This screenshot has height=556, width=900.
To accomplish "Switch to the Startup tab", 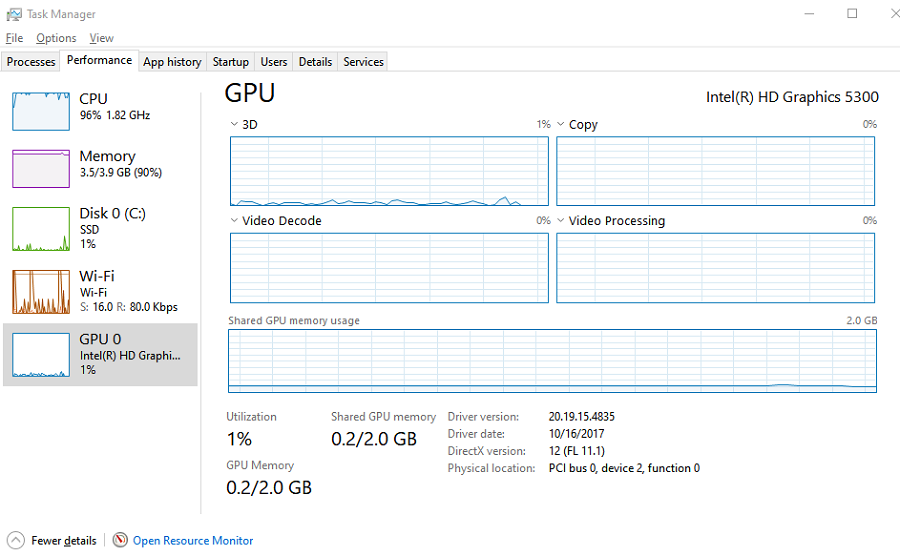I will pyautogui.click(x=230, y=62).
